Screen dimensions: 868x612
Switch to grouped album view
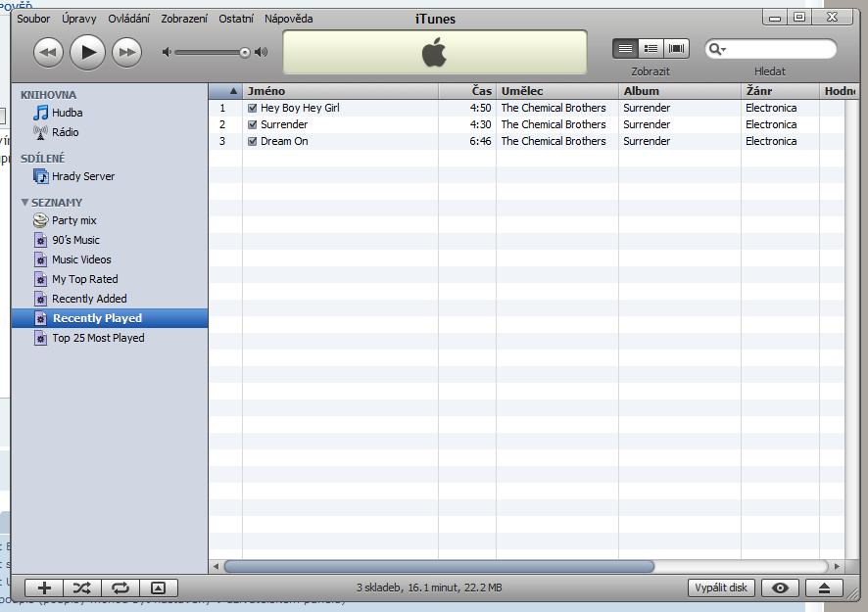point(651,49)
